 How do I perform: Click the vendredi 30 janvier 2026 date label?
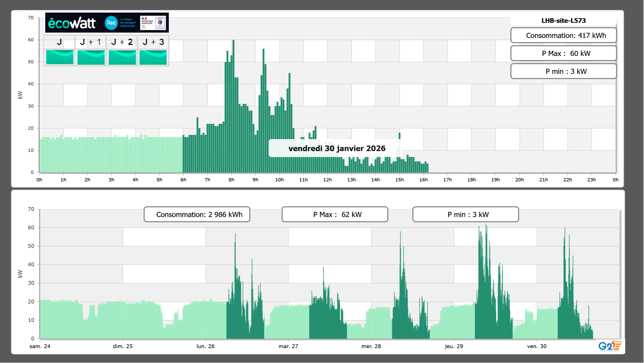point(337,148)
